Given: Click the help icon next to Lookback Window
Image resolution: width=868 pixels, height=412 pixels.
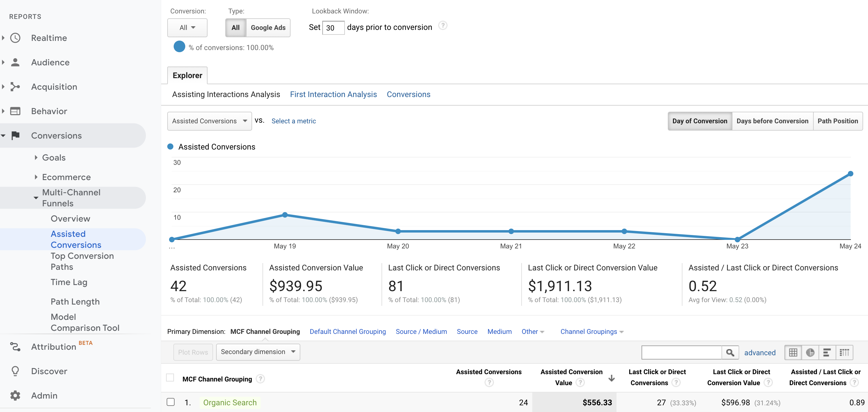Looking at the screenshot, I should (443, 25).
